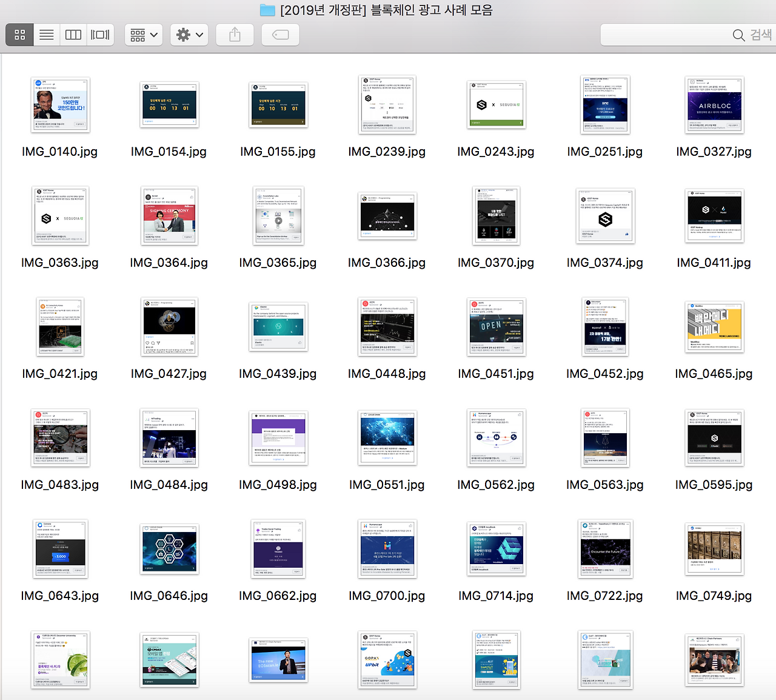
Task: Select the IMG_0239.jpg thumbnail
Action: point(387,104)
